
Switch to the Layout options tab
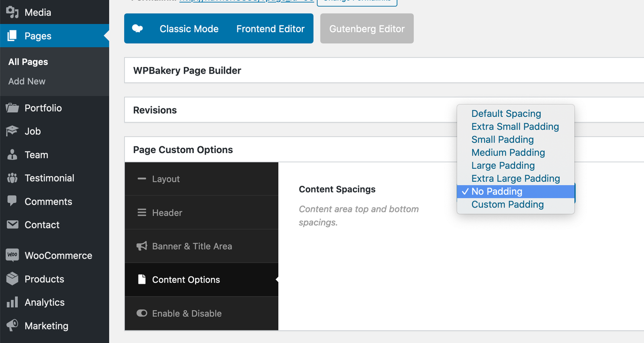(201, 179)
